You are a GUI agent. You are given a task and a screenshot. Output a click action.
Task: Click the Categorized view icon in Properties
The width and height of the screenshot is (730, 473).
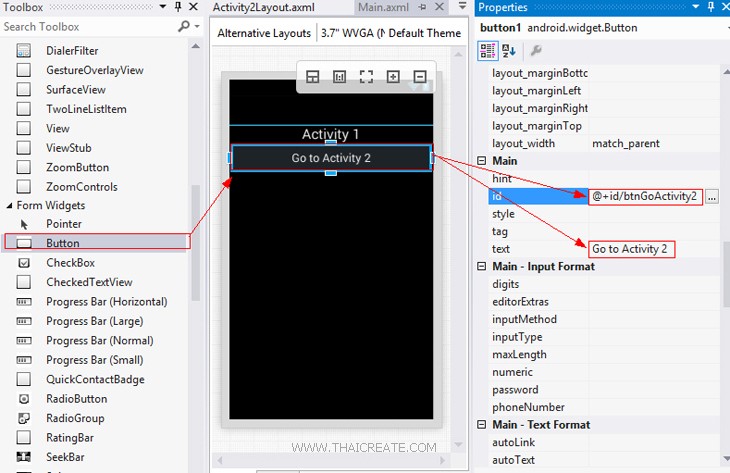click(488, 51)
